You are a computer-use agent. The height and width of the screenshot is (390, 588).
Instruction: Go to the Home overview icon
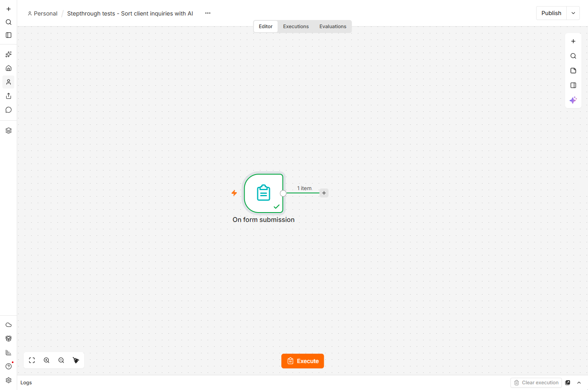tap(9, 68)
